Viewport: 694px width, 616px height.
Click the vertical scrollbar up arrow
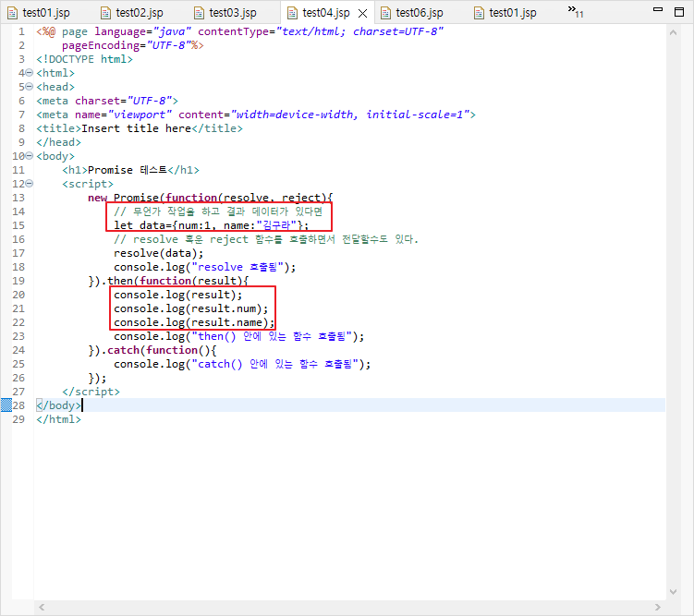click(x=673, y=32)
